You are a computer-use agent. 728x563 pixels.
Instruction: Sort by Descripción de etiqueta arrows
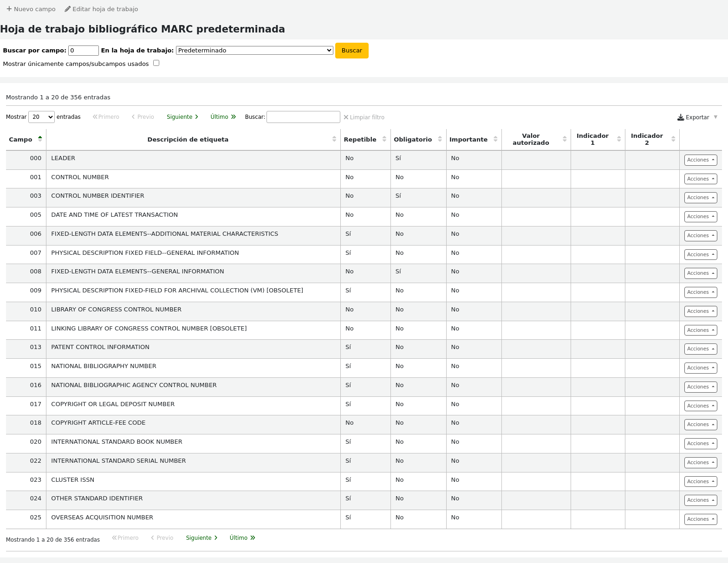334,139
